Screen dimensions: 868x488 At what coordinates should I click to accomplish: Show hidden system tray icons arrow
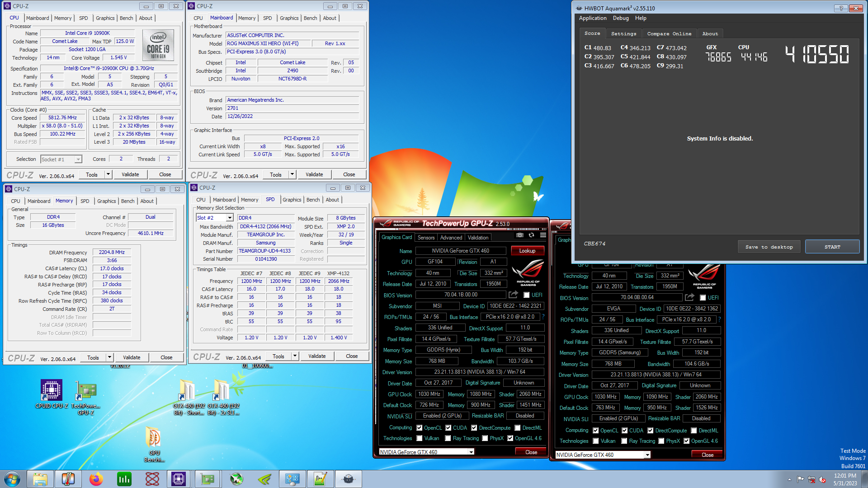tap(789, 479)
